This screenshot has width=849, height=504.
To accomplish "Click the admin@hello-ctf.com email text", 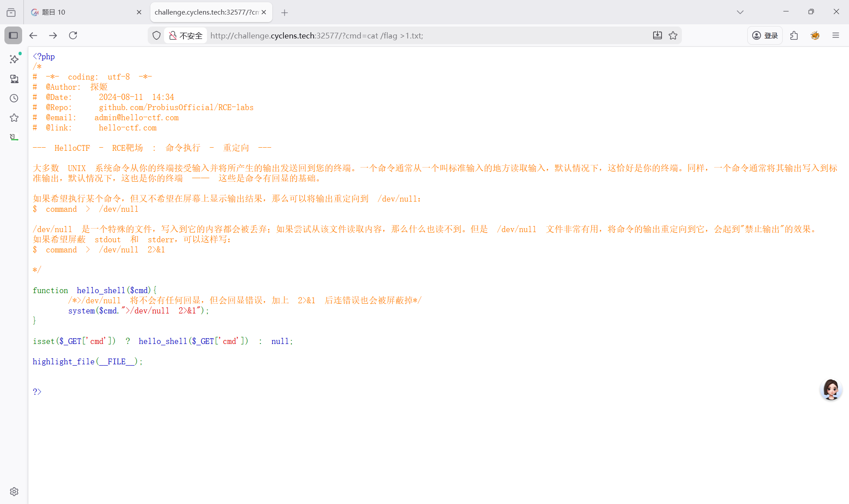I will (137, 118).
